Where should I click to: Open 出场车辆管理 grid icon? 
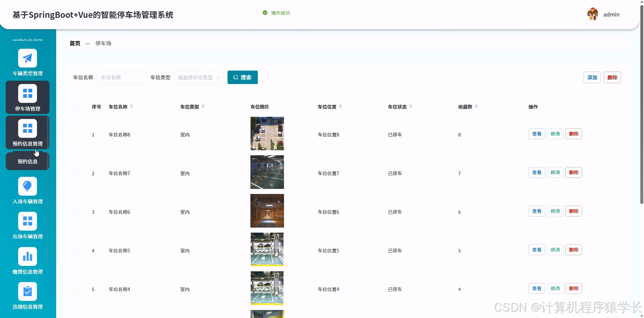28,221
